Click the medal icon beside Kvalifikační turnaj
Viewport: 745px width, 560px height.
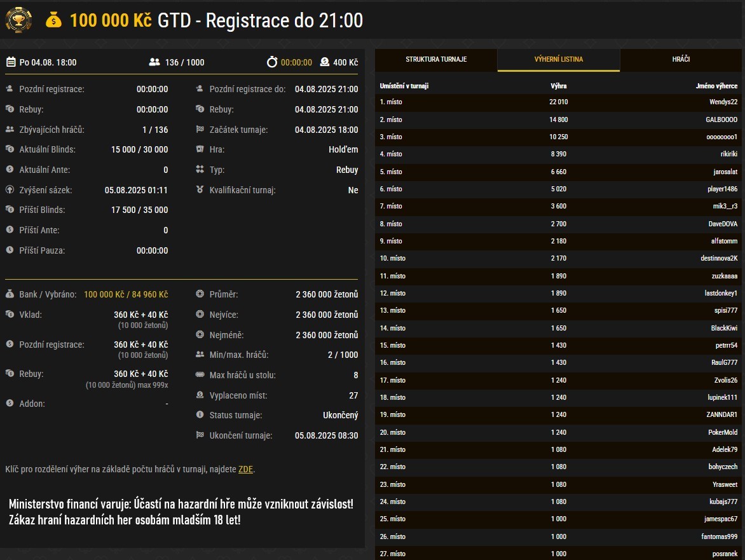(200, 190)
